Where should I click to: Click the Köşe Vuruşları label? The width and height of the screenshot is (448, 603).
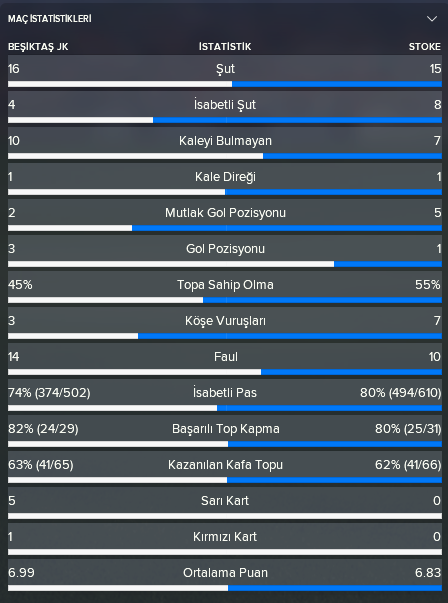(x=225, y=321)
